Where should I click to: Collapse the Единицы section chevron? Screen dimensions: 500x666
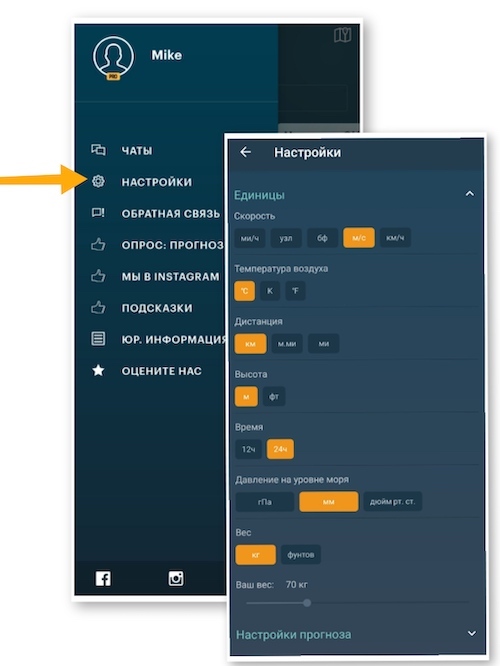point(470,194)
